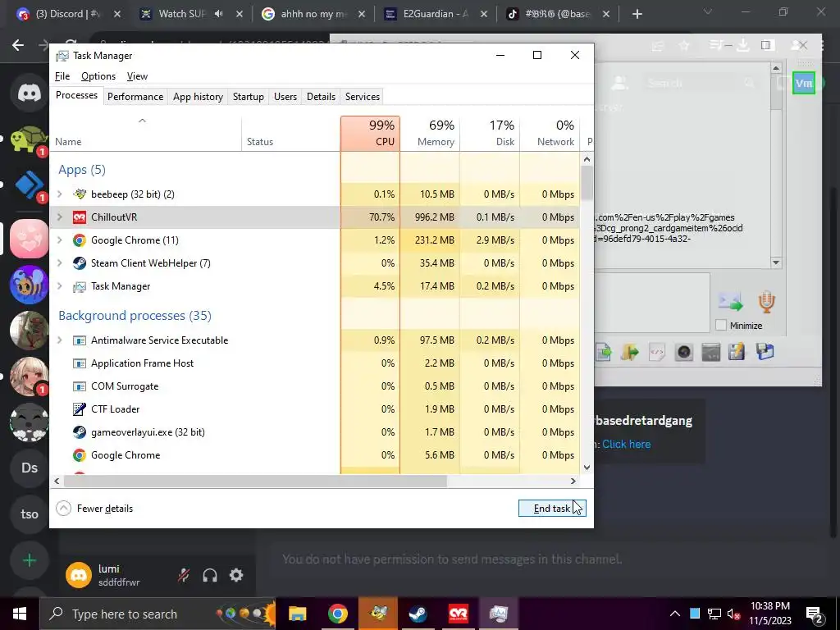Click the green-bordered Vm icon in BeeBEEP
Viewport: 840px width, 630px height.
point(804,83)
